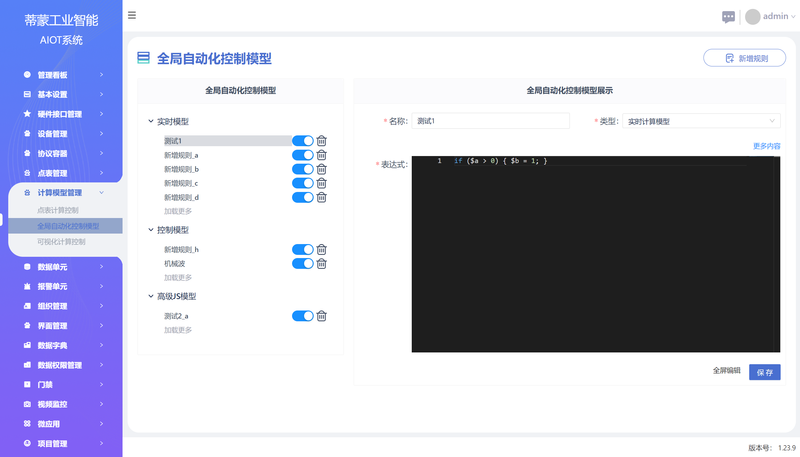Click the 组织管理 sidebar icon
Image resolution: width=800 pixels, height=457 pixels.
27,306
